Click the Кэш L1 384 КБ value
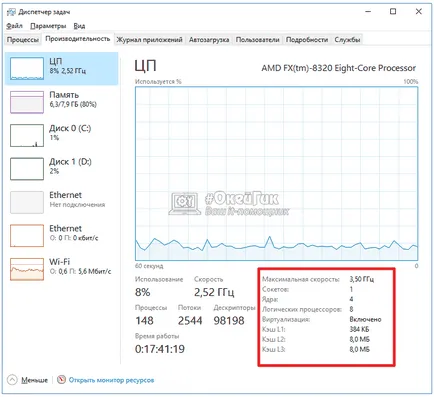Screen dimensions: 434x397 [x=359, y=329]
